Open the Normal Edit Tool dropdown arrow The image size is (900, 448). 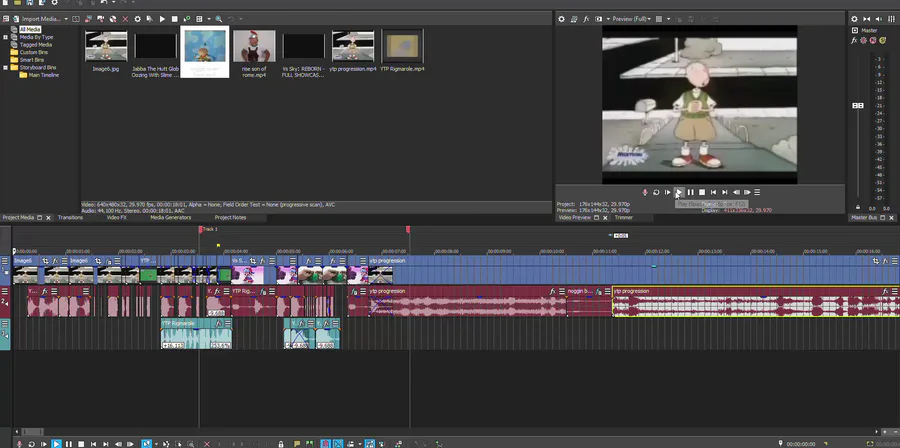(156, 444)
